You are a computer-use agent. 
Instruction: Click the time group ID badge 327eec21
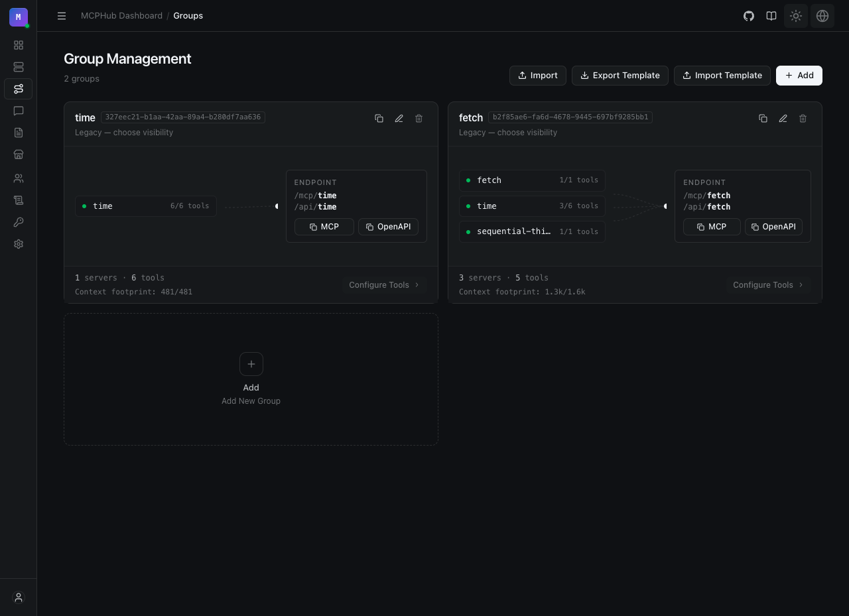point(183,117)
